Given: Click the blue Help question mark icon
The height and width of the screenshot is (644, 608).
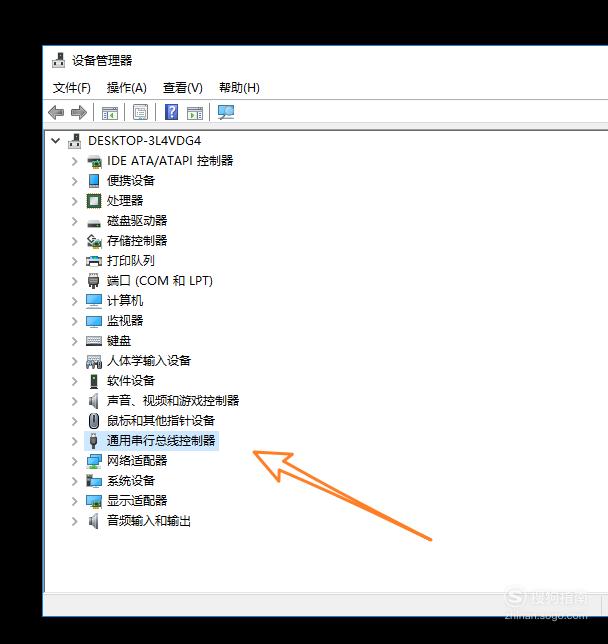Looking at the screenshot, I should (x=171, y=112).
